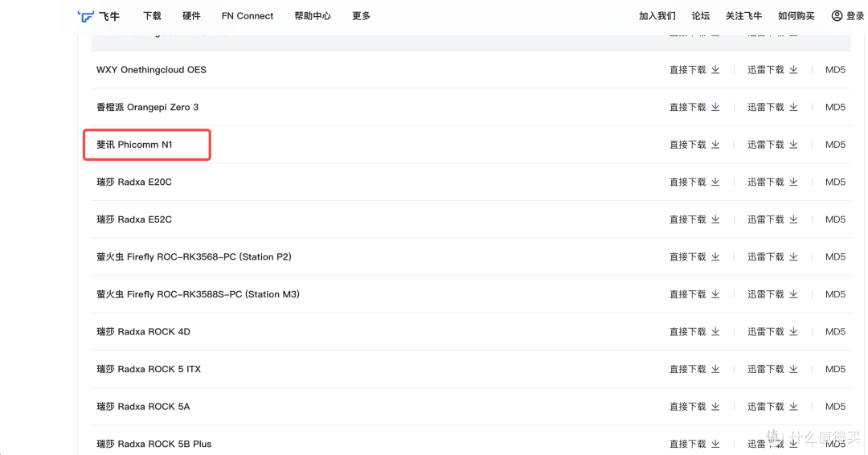Open the 下载 menu
868x455 pixels.
click(x=152, y=16)
